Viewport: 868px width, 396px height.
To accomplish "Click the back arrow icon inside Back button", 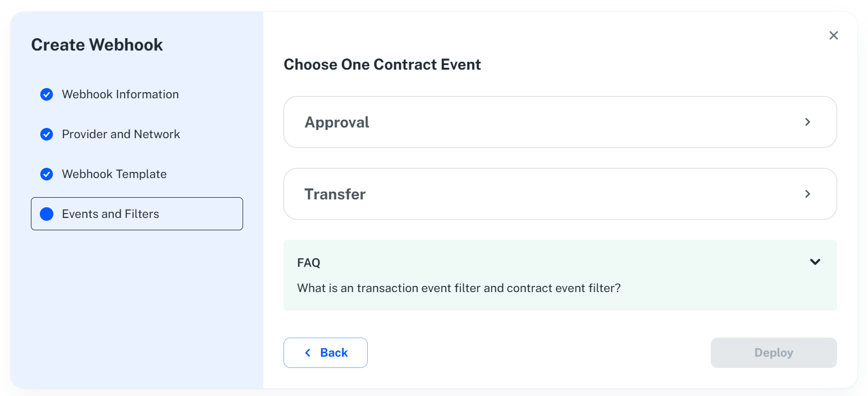I will coord(307,352).
